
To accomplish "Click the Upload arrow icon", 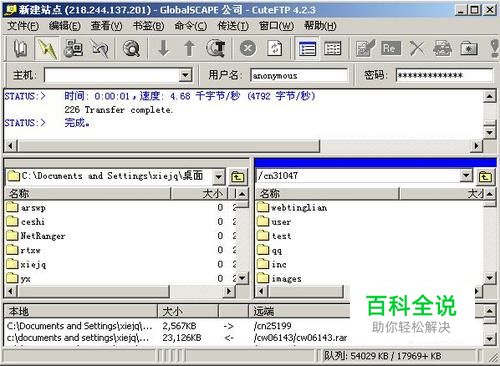I will (x=189, y=48).
